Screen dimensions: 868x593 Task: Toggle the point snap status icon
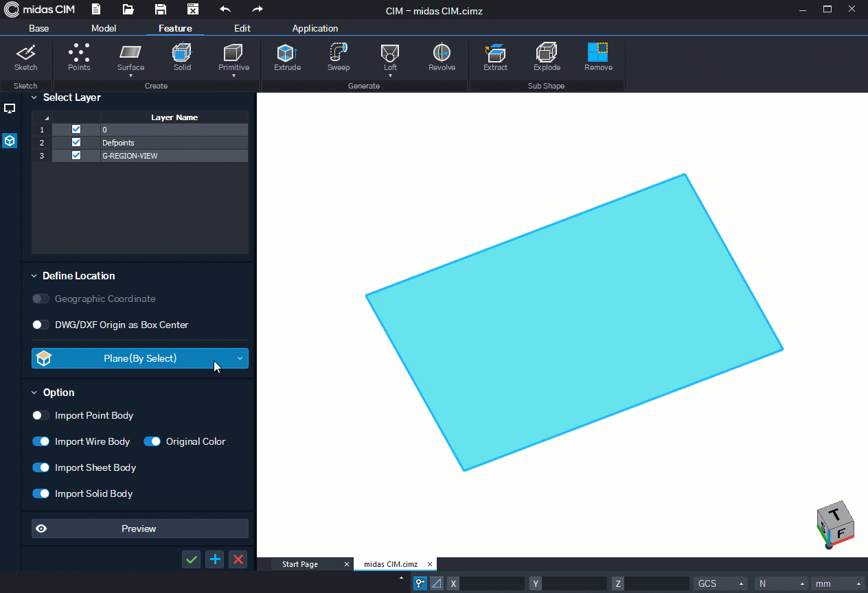click(x=420, y=583)
